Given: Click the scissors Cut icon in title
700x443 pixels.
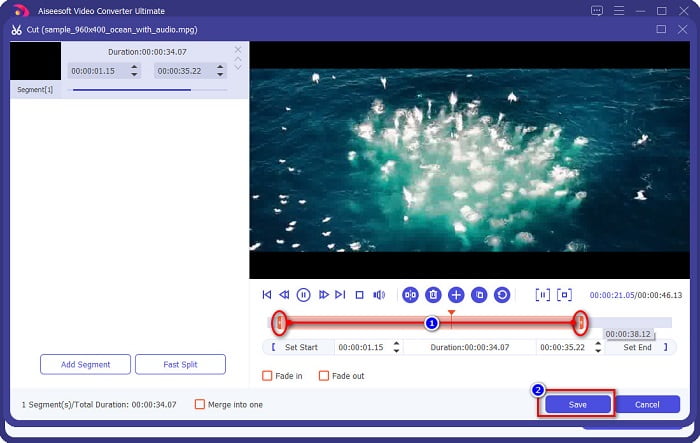Looking at the screenshot, I should tap(17, 30).
